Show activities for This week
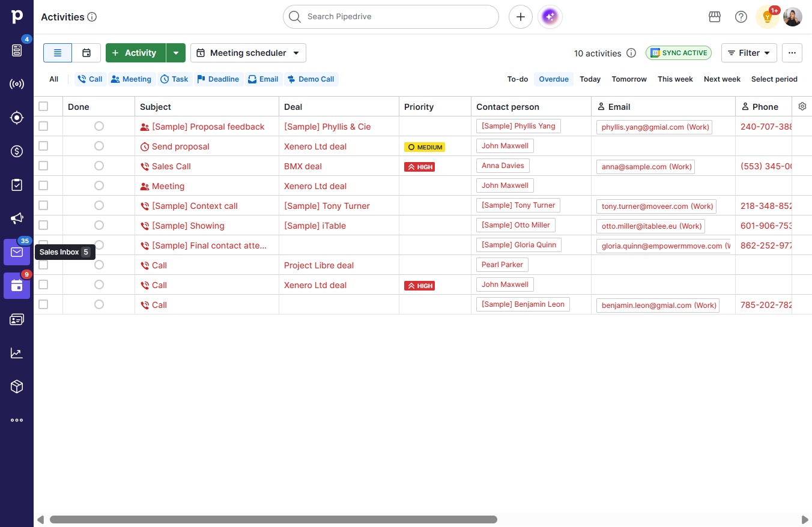This screenshot has height=527, width=812. 675,79
